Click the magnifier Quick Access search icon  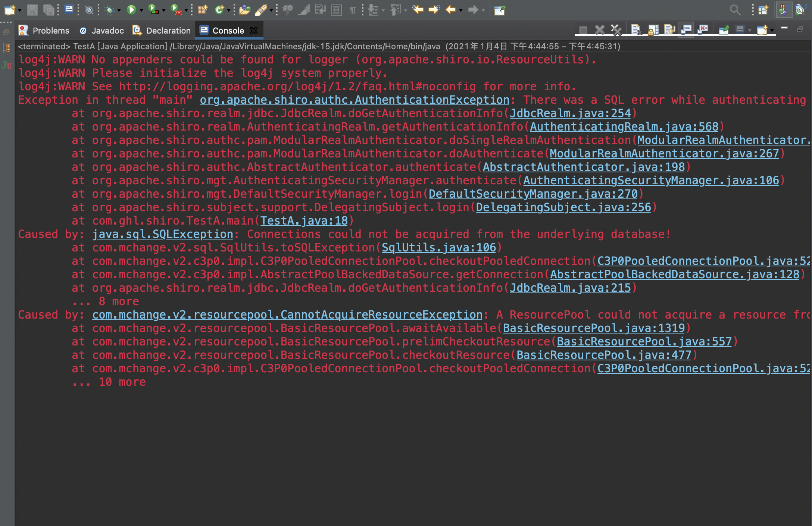coord(735,10)
